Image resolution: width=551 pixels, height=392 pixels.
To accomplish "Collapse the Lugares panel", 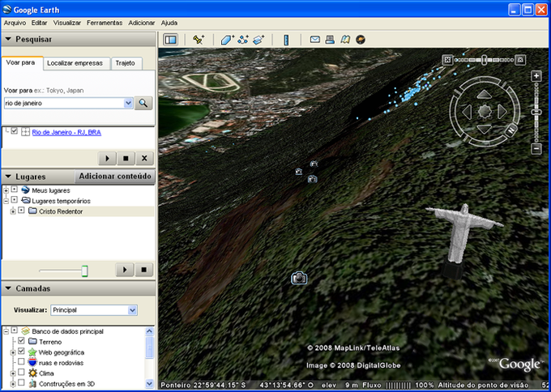I will [x=8, y=177].
